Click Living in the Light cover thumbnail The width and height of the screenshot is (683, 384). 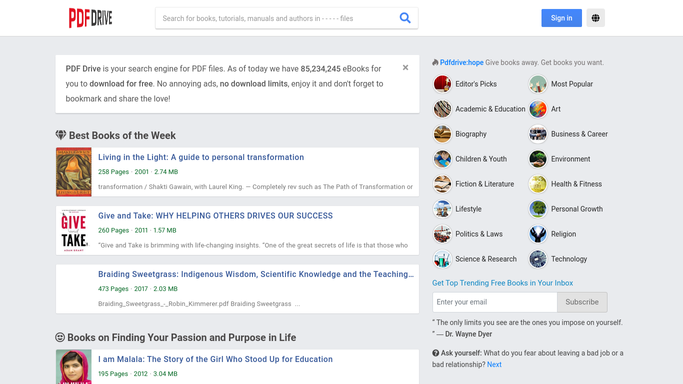74,172
